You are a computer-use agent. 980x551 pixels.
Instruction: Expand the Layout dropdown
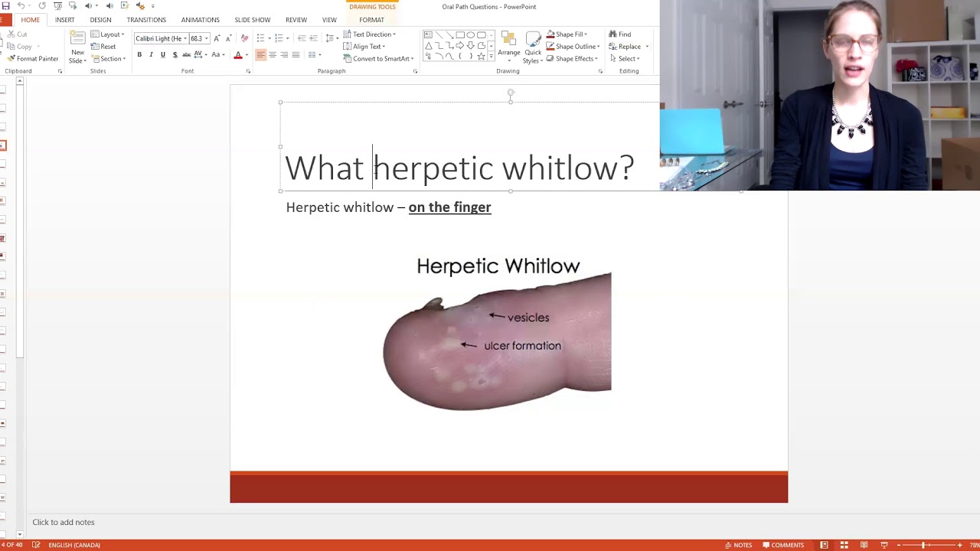coord(107,34)
